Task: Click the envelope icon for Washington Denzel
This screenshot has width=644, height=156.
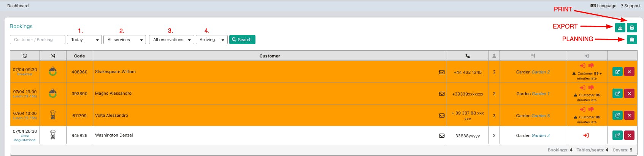Action: (442, 135)
